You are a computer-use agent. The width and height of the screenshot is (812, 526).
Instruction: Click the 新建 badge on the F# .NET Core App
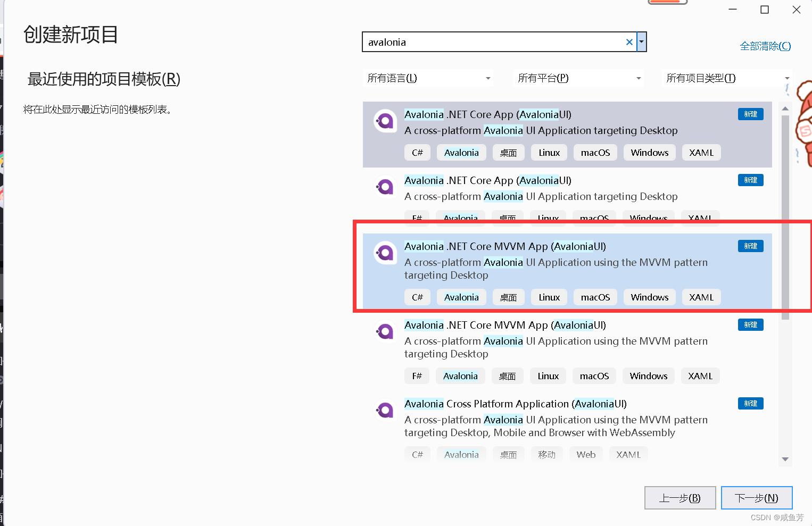751,180
